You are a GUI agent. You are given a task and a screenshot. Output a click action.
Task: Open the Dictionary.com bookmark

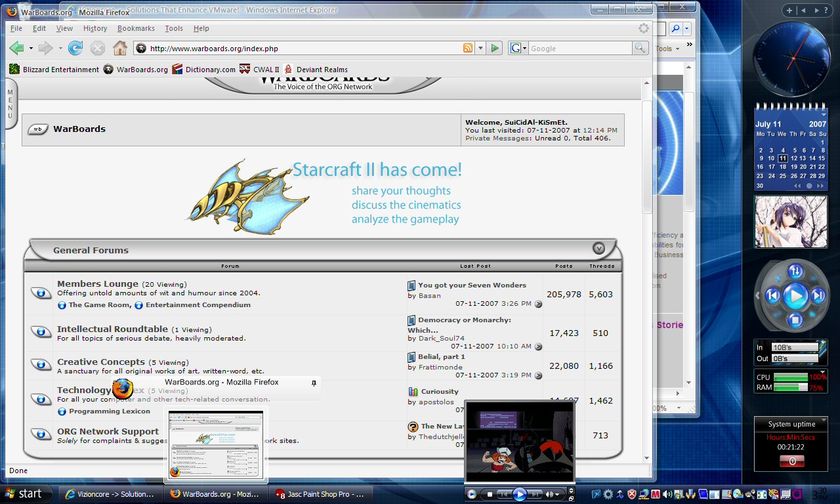[203, 70]
